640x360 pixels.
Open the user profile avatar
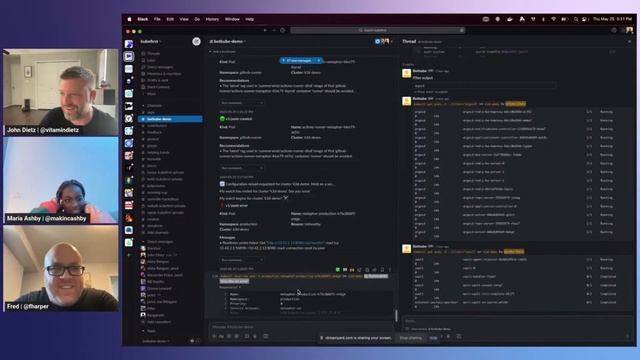click(629, 30)
